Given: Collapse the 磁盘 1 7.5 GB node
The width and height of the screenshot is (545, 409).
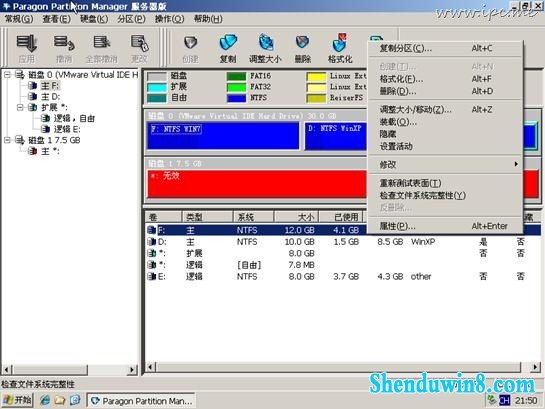Looking at the screenshot, I should click(7, 140).
